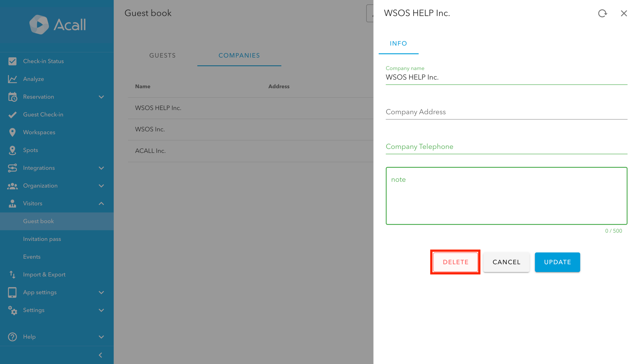Open the Analyze chart icon
This screenshot has width=640, height=364.
coord(12,79)
